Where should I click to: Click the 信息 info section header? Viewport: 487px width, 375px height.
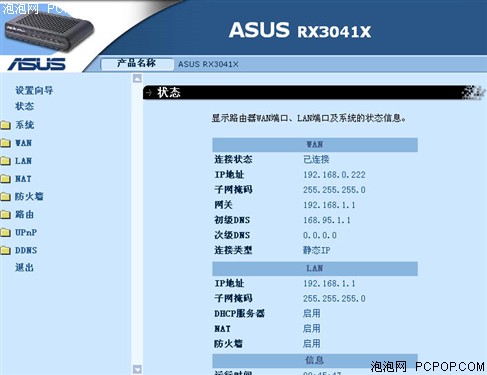[315, 360]
